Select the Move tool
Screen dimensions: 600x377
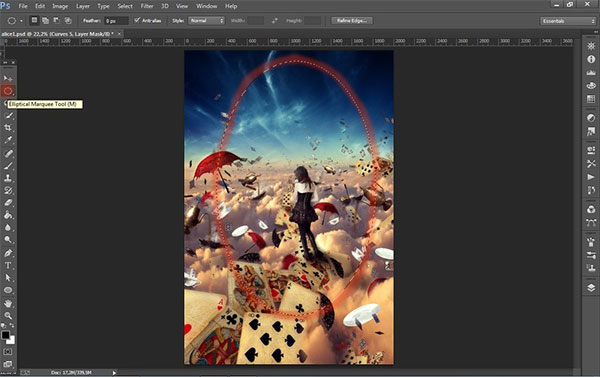(8, 78)
